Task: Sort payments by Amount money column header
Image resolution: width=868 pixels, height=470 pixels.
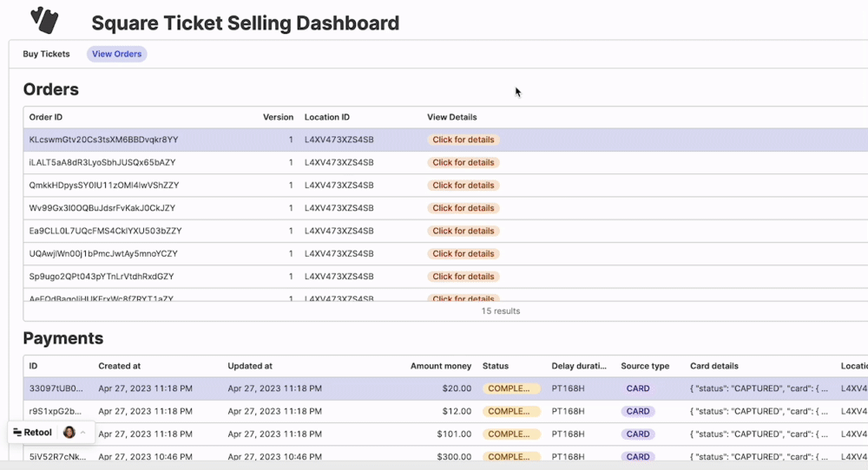Action: [441, 366]
